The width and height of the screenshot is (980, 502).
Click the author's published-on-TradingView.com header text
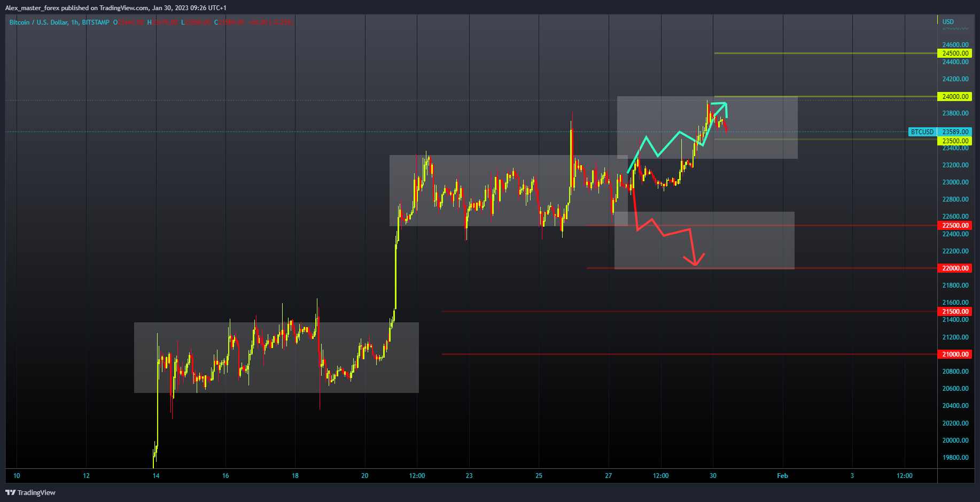click(x=116, y=8)
